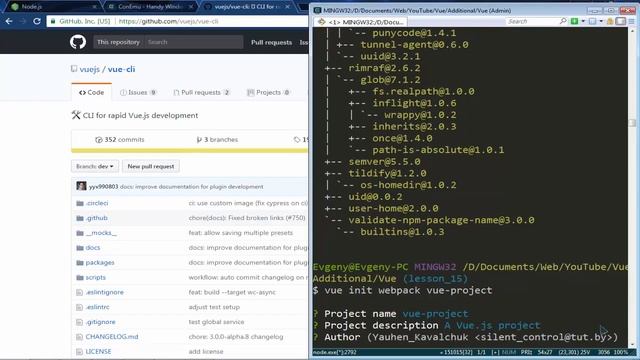Create new console with green plus icon

click(x=574, y=21)
